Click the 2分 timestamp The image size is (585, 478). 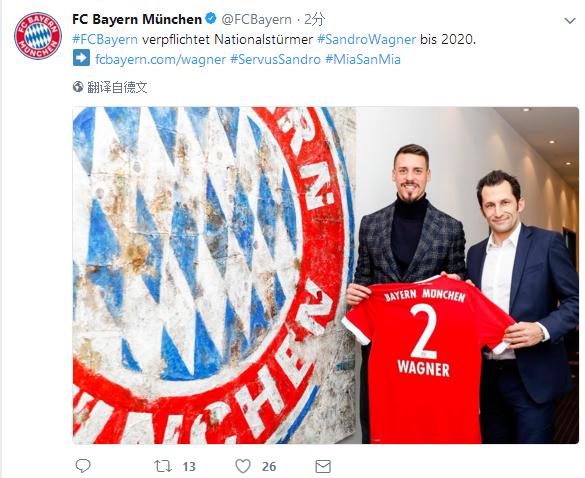click(315, 19)
